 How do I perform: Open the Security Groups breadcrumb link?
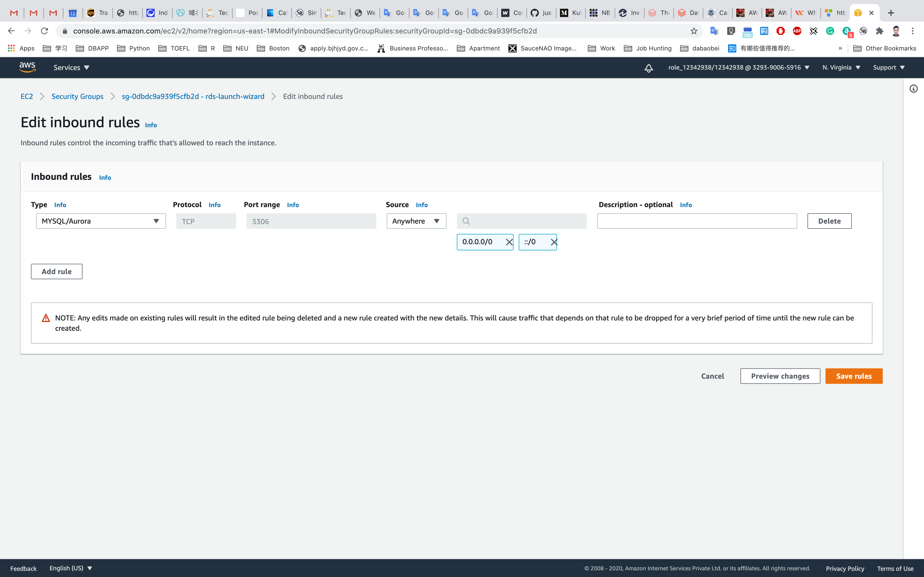pyautogui.click(x=78, y=97)
